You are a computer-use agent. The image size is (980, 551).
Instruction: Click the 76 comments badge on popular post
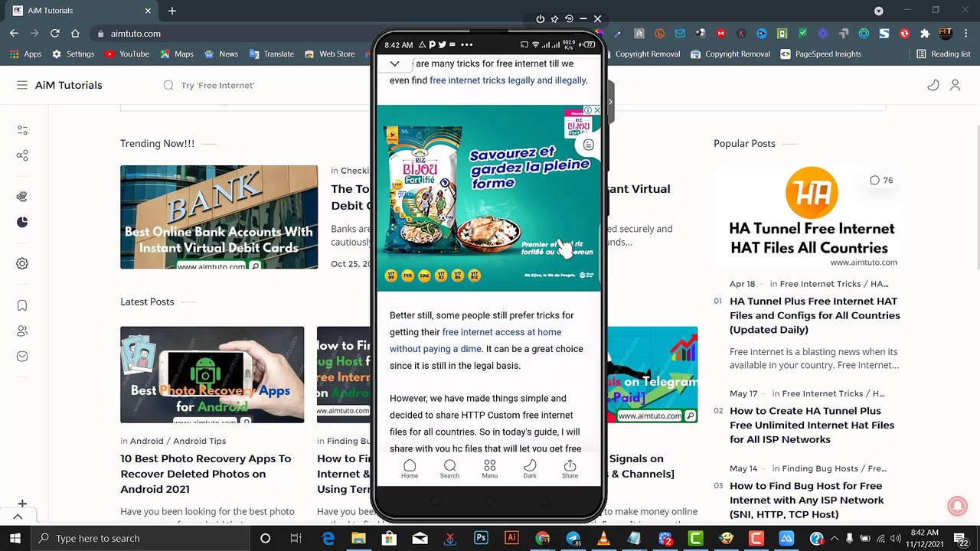coord(881,180)
